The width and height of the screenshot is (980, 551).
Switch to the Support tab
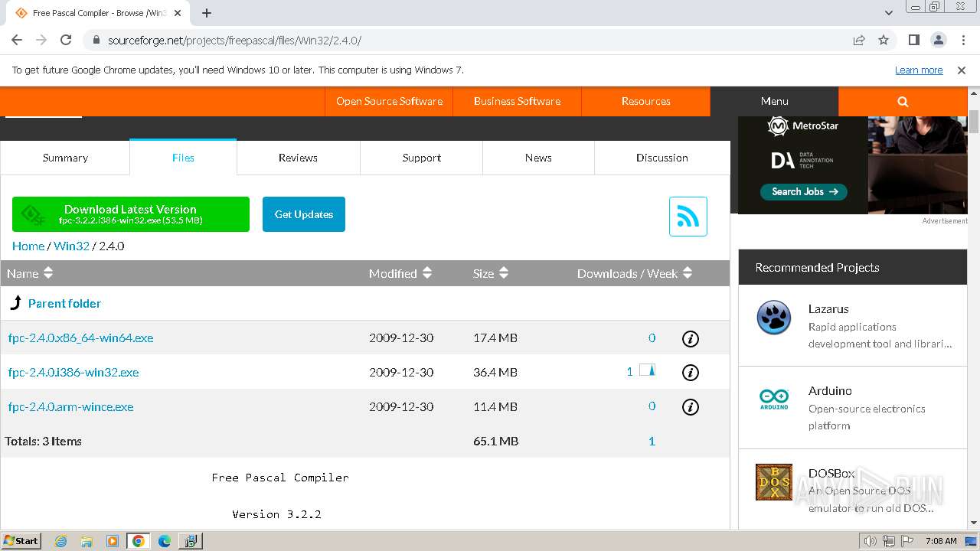click(421, 158)
